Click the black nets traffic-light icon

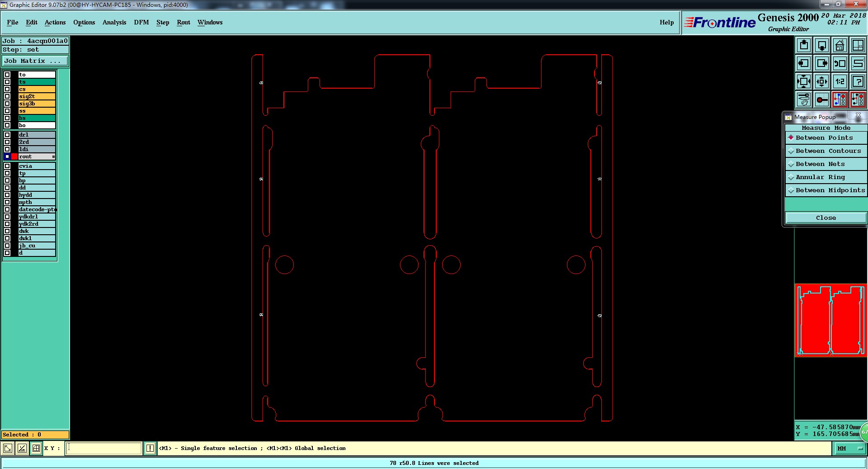[858, 99]
